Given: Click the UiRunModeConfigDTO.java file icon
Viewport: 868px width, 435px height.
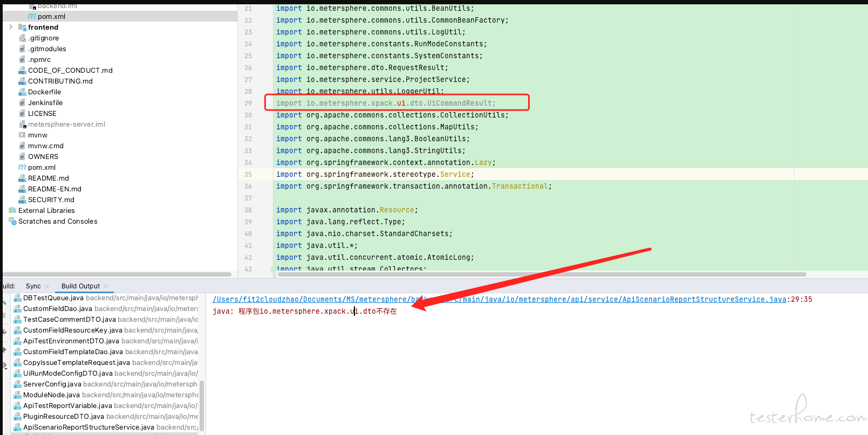Looking at the screenshot, I should (x=17, y=373).
